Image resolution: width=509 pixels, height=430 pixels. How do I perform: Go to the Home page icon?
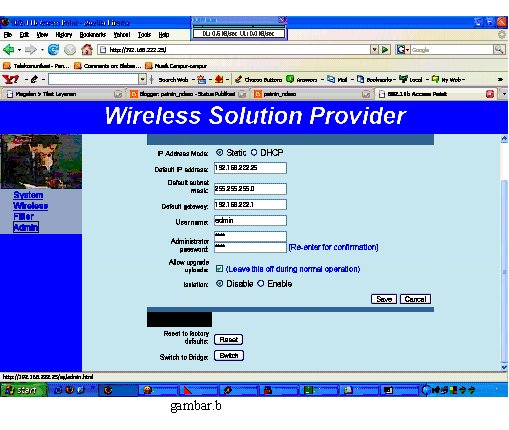[87, 50]
